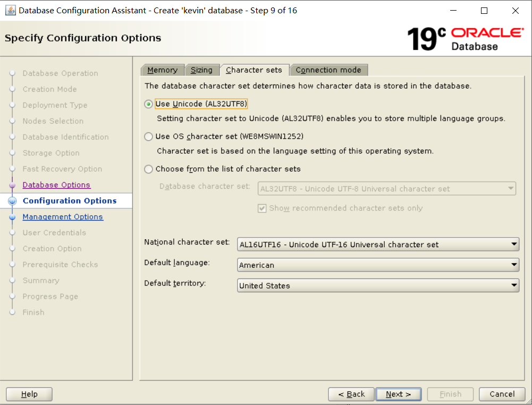Screen dimensions: 532x405
Task: Minimize the Database Configuration Assistant window
Action: [453, 11]
